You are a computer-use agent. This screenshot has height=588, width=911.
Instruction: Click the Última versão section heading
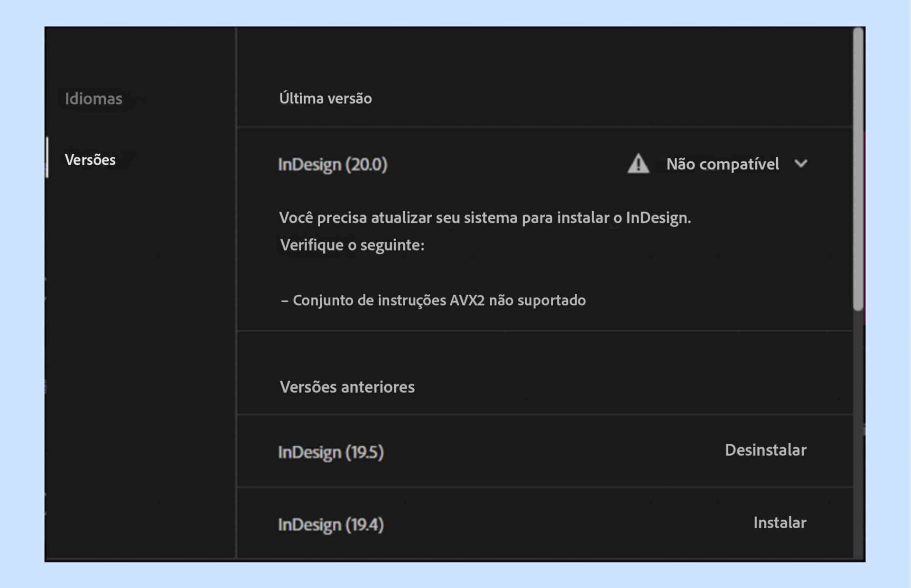click(x=325, y=98)
